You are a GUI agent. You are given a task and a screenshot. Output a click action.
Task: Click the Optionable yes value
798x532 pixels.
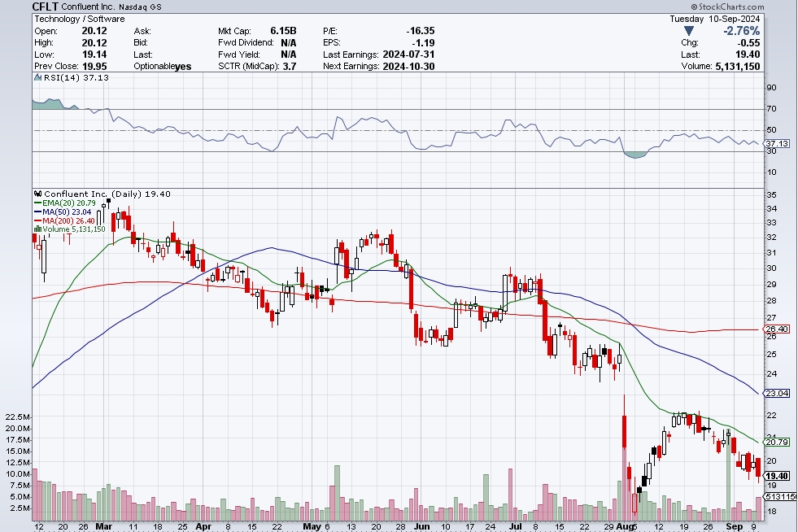183,67
